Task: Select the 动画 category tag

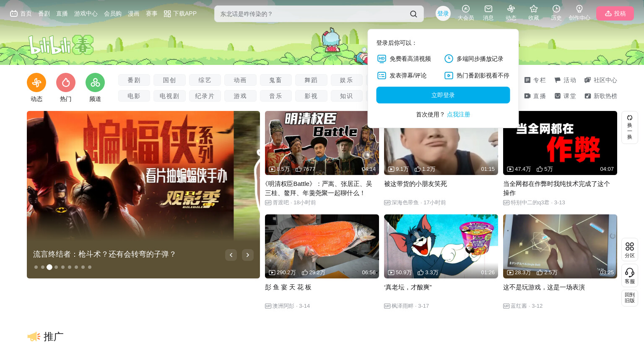Action: click(x=240, y=80)
